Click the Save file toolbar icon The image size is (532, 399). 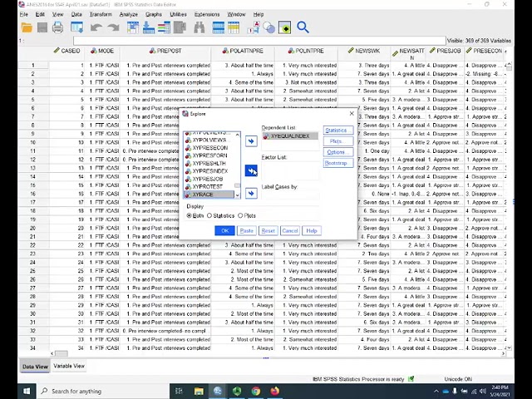[x=42, y=27]
